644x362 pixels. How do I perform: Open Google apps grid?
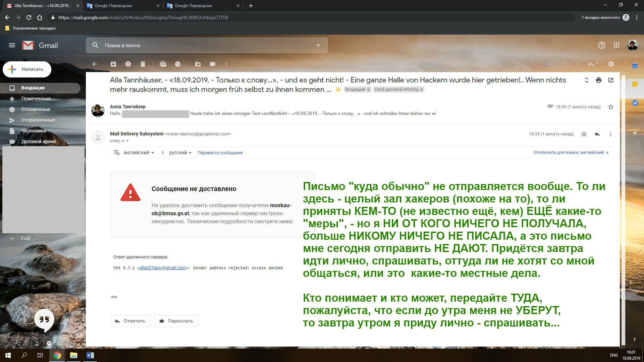click(616, 45)
